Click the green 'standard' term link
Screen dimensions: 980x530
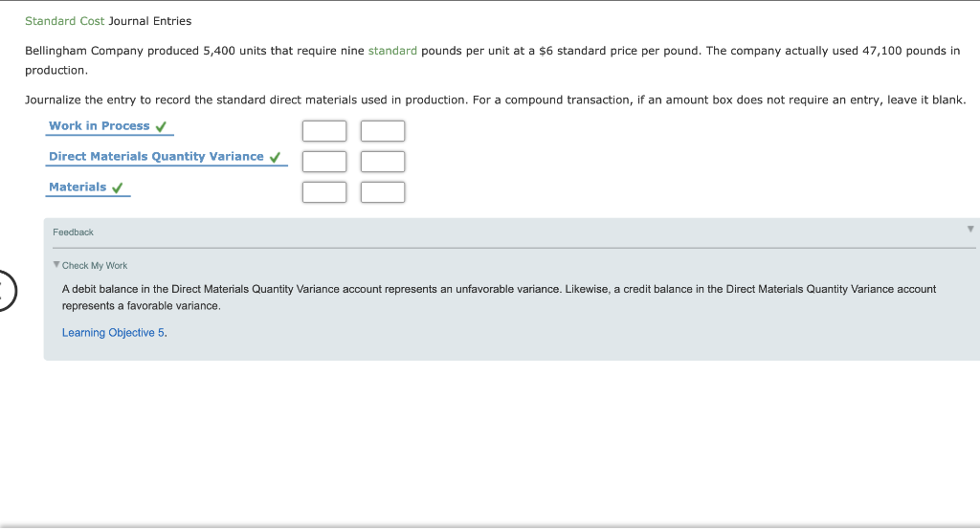coord(392,51)
